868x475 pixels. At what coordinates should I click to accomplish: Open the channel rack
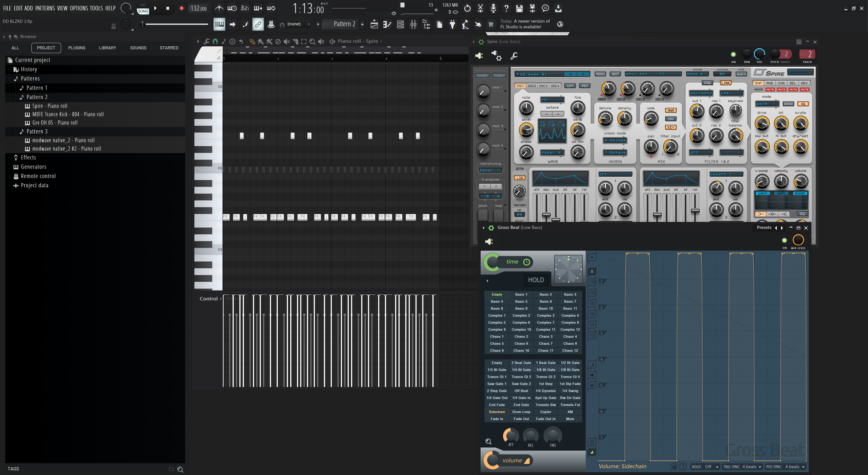point(400,24)
